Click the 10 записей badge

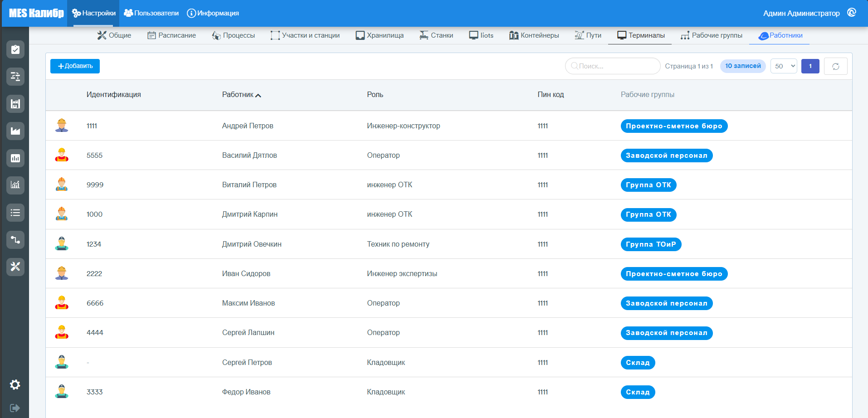743,66
